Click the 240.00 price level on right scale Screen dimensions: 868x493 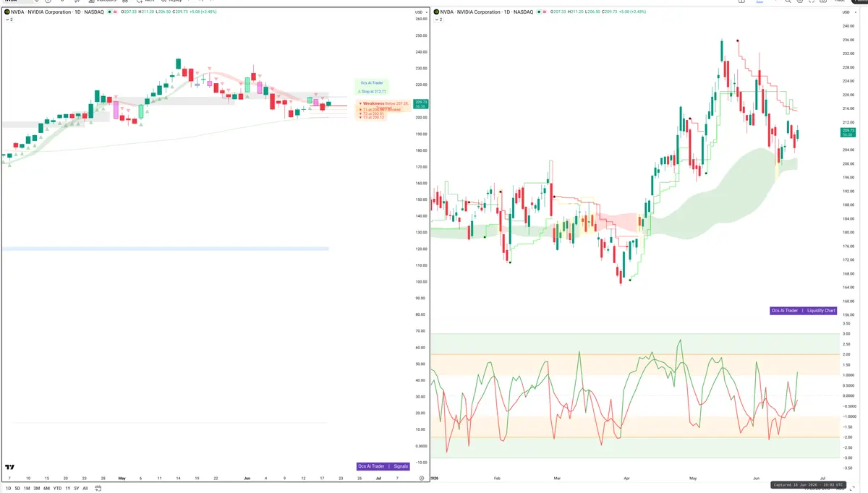(849, 26)
